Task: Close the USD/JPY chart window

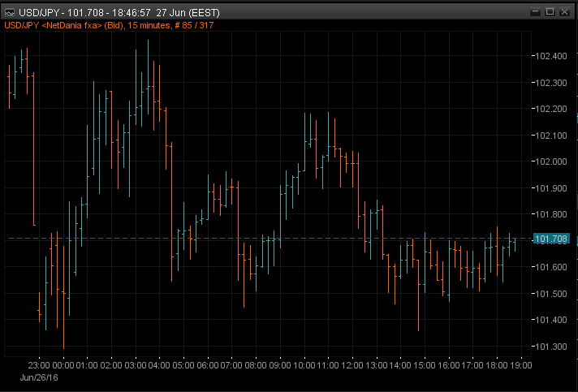Action: click(564, 12)
